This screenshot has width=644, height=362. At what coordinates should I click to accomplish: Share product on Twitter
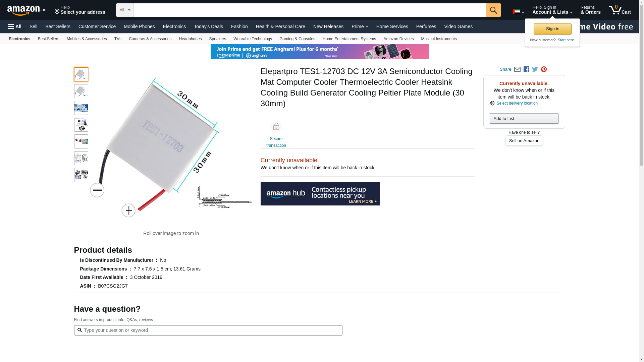[535, 69]
